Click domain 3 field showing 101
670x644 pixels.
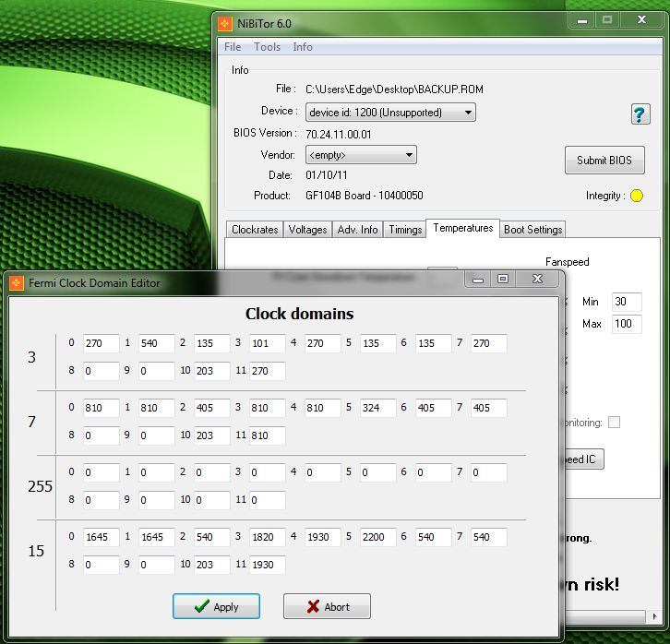pos(267,343)
